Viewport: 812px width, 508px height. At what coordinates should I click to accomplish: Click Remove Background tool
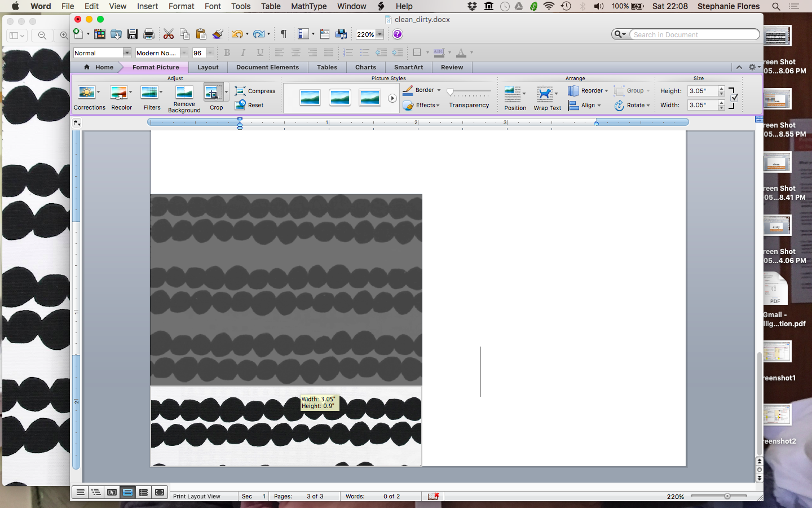point(184,99)
